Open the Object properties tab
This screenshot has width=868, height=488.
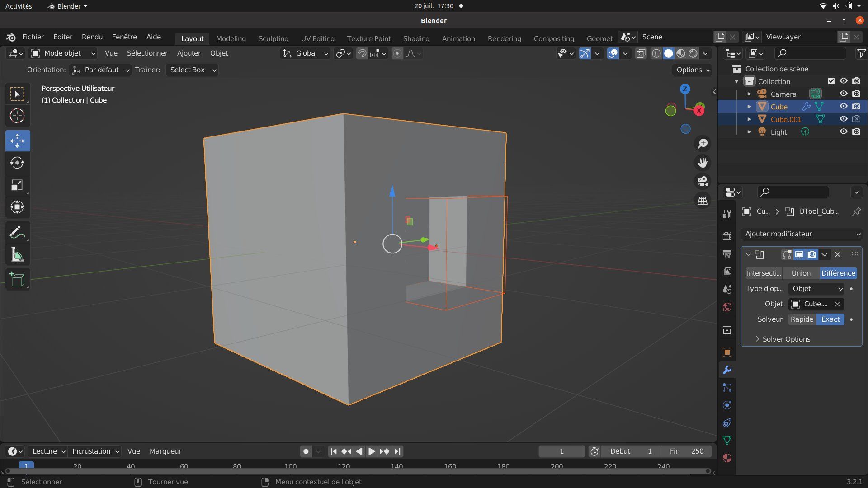(x=727, y=352)
